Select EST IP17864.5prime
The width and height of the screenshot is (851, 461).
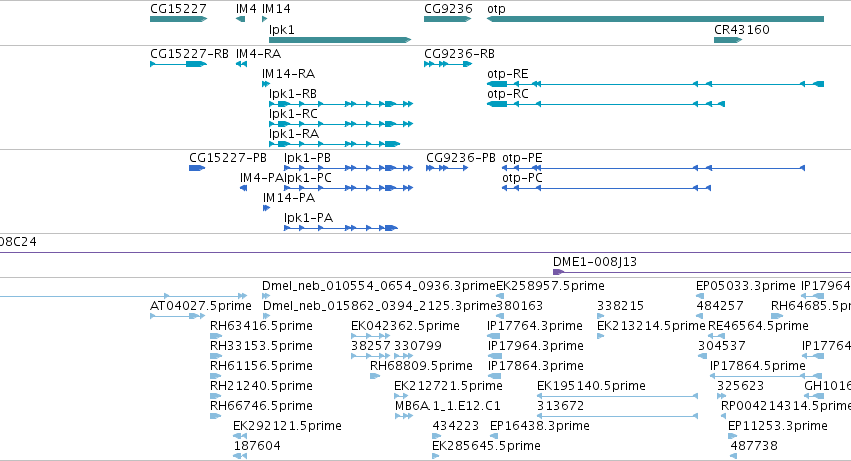[x=758, y=367]
